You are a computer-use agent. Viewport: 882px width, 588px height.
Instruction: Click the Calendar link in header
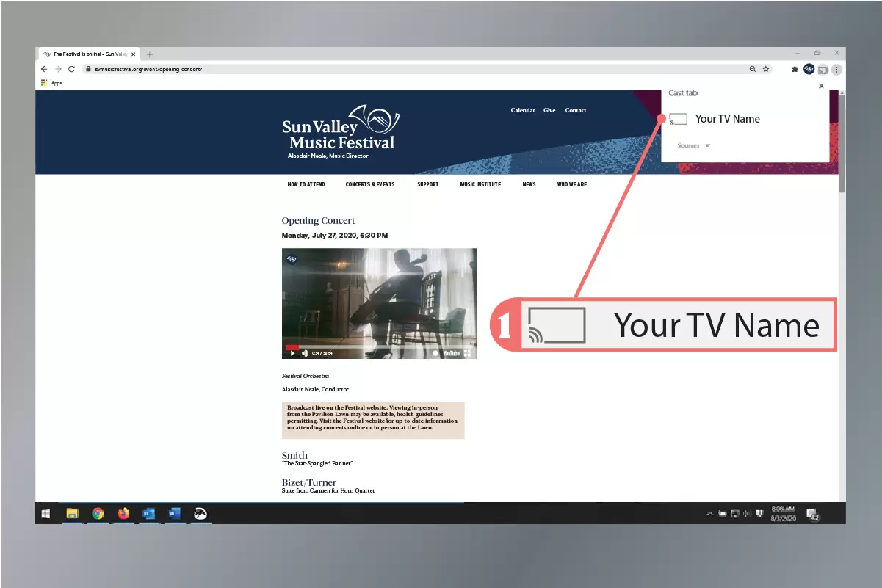tap(523, 110)
